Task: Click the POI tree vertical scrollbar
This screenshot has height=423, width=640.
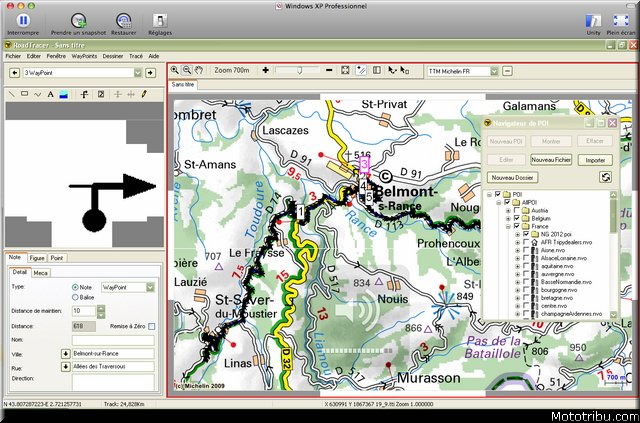Action: [613, 255]
